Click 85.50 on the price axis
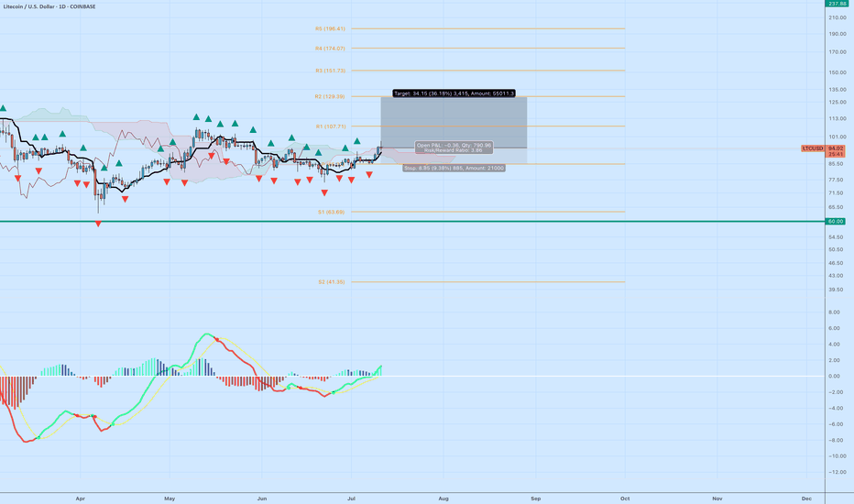 pos(836,164)
